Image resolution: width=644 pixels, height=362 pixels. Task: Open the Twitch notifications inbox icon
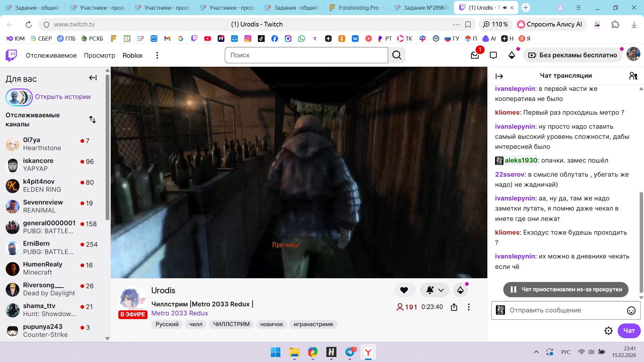pyautogui.click(x=475, y=55)
